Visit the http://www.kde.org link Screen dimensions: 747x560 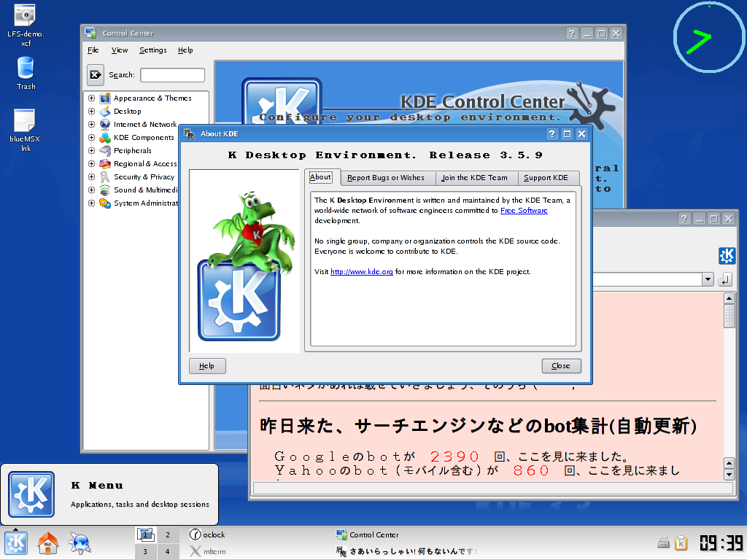click(x=362, y=271)
